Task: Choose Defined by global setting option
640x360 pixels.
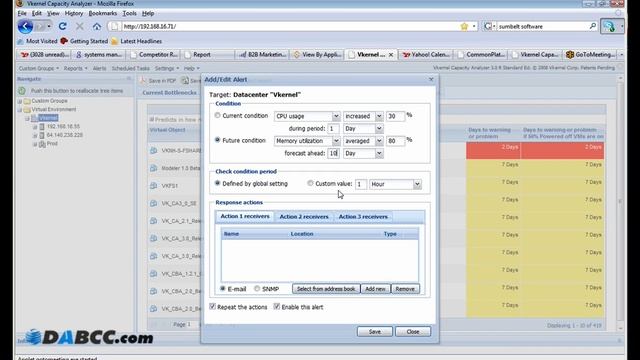Action: [x=218, y=183]
